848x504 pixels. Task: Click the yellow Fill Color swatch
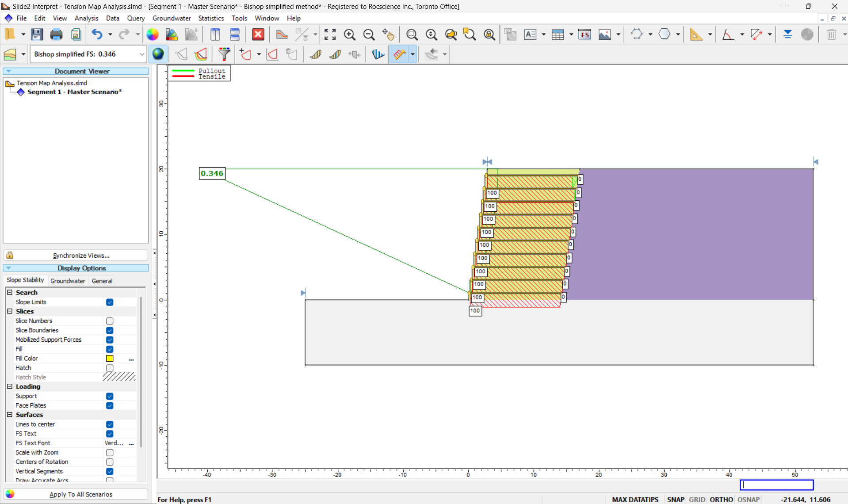[x=110, y=359]
